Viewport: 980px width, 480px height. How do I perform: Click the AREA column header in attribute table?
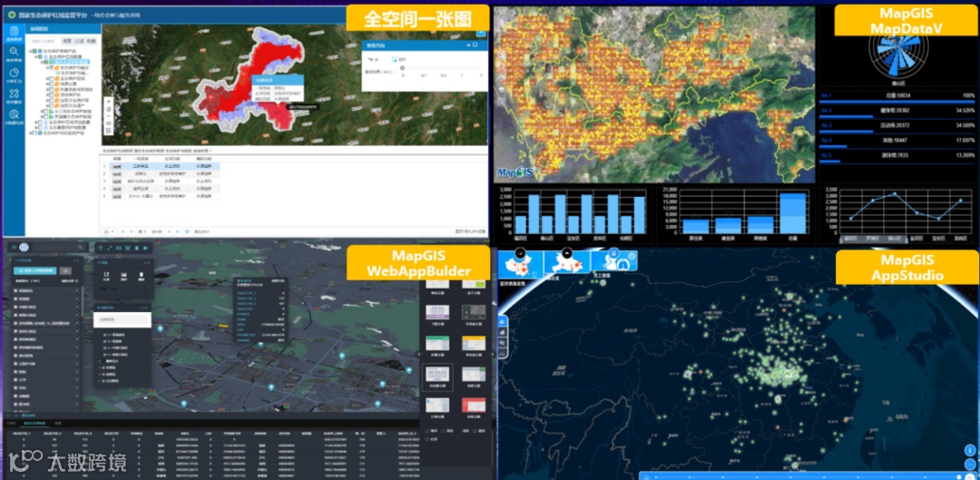[x=185, y=433]
